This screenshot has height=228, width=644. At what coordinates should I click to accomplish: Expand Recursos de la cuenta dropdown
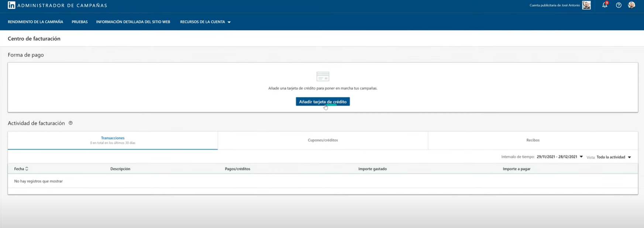205,22
